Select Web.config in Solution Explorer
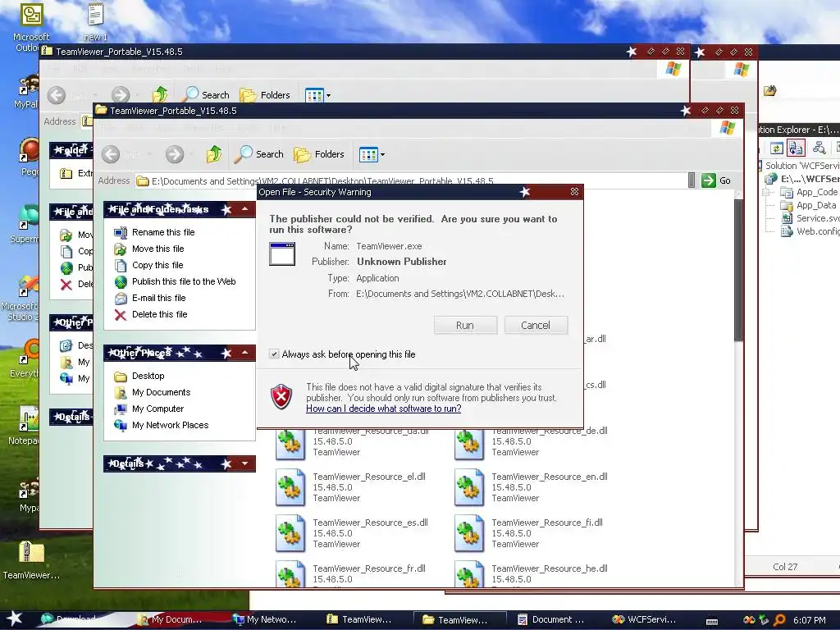 click(810, 231)
